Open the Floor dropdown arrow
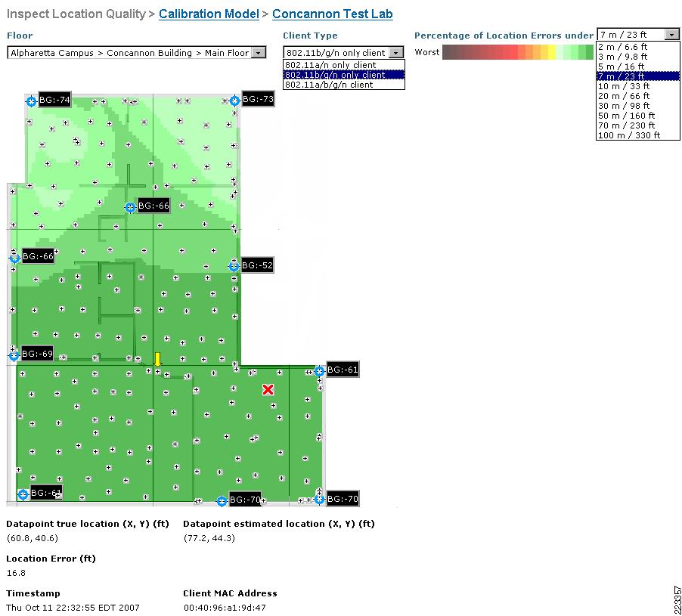Image resolution: width=682 pixels, height=616 pixels. coord(259,53)
